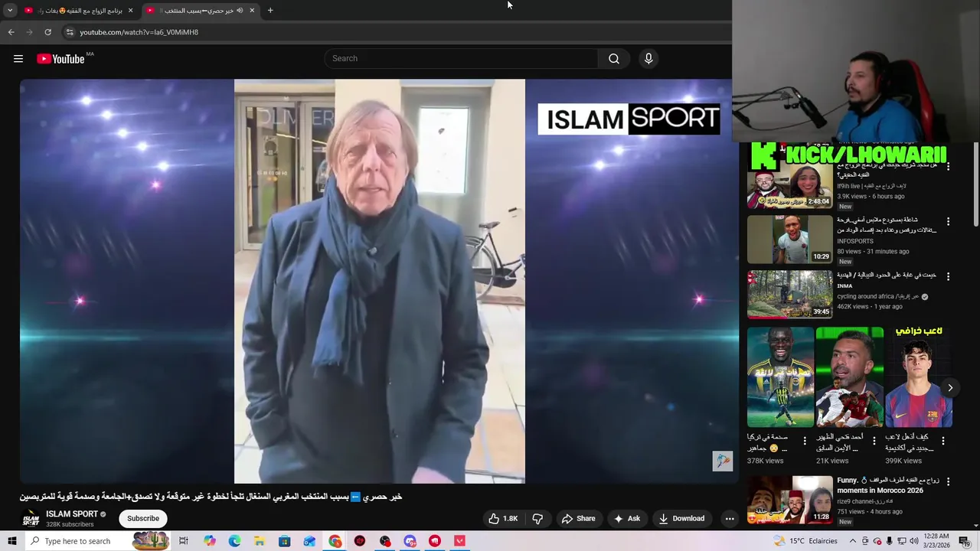Download the current video
Image resolution: width=980 pixels, height=551 pixels.
[681, 518]
